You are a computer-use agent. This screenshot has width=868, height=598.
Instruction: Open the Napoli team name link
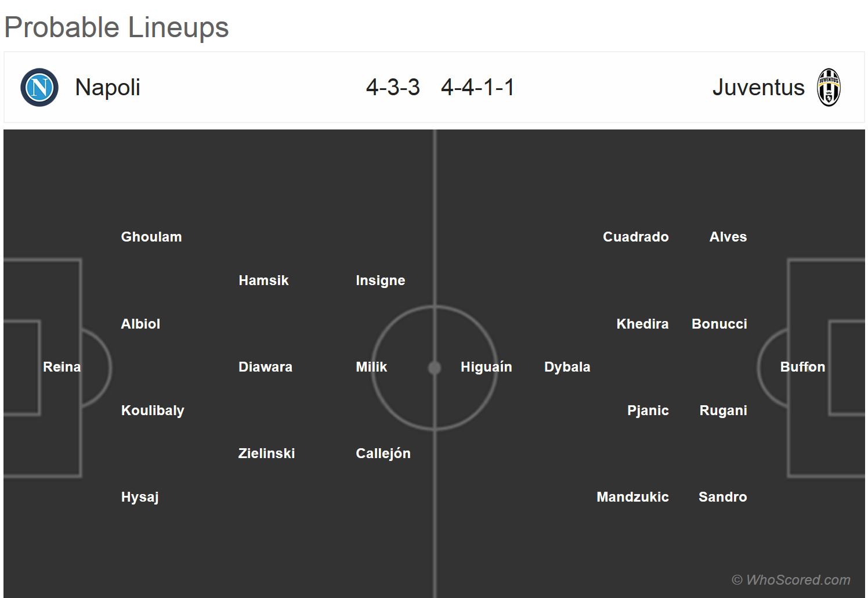coord(107,88)
